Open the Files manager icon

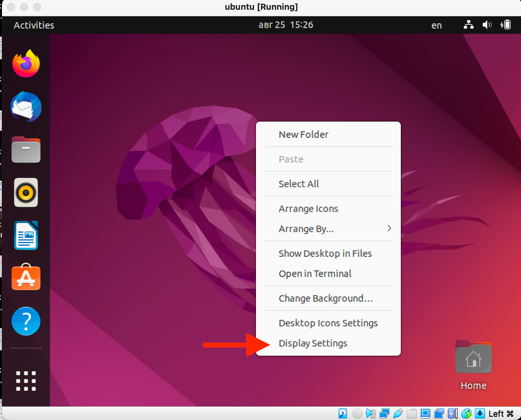point(26,150)
